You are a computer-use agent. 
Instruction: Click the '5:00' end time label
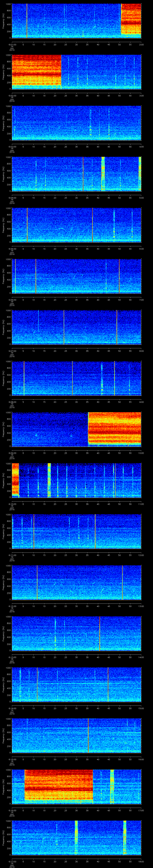pyautogui.click(x=141, y=198)
